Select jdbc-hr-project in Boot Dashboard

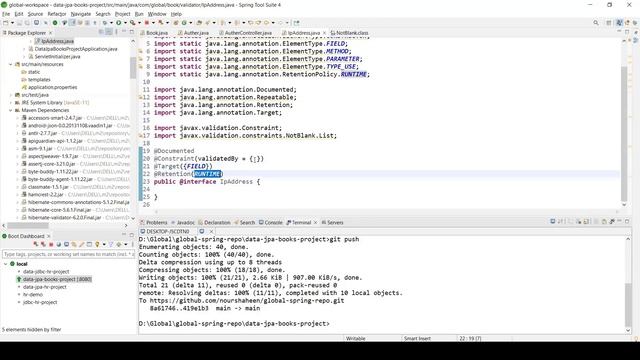click(40, 302)
